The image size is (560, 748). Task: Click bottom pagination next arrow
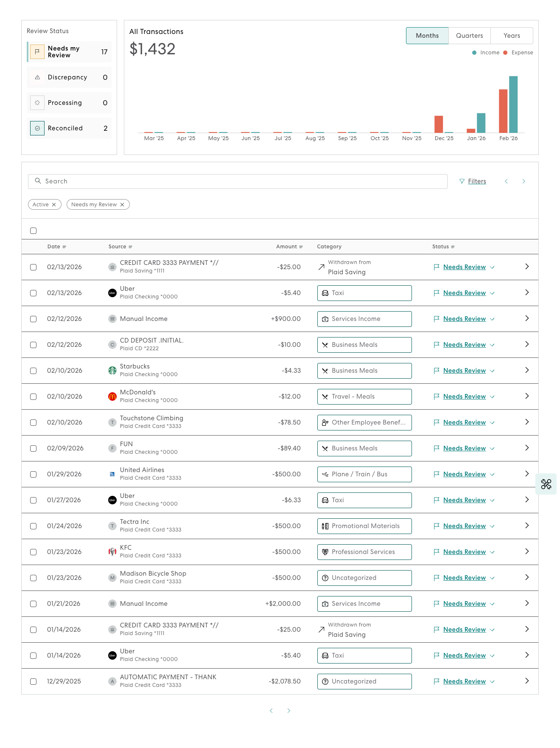(x=289, y=711)
